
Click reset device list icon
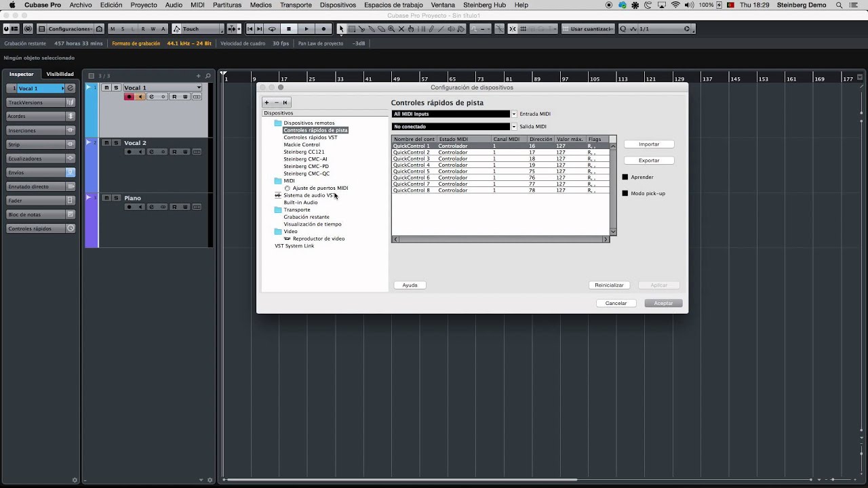[x=285, y=102]
